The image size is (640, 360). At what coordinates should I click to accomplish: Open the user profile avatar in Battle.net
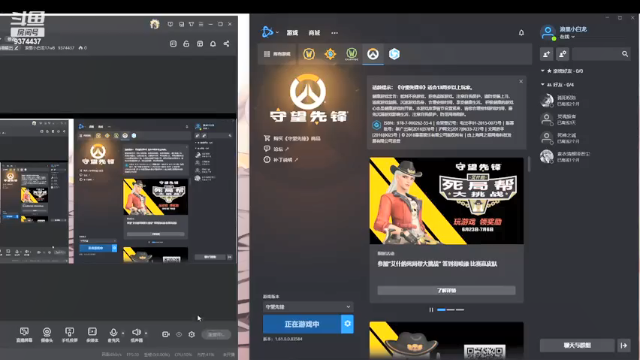click(548, 33)
